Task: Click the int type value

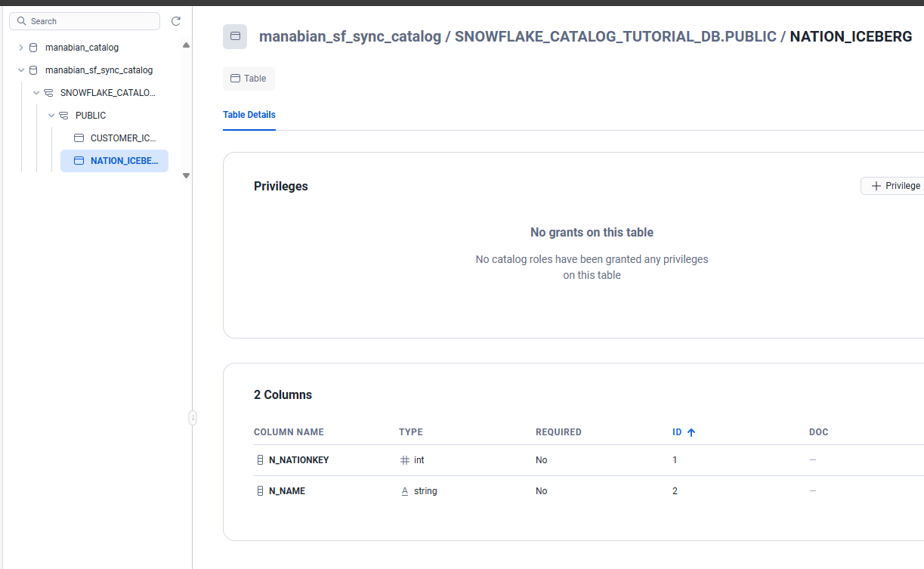Action: [419, 460]
